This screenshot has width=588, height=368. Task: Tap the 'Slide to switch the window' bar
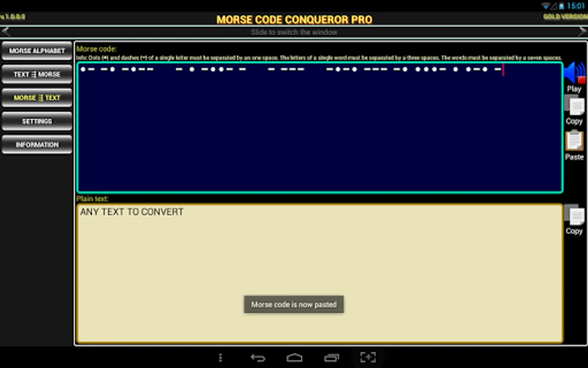coord(294,32)
